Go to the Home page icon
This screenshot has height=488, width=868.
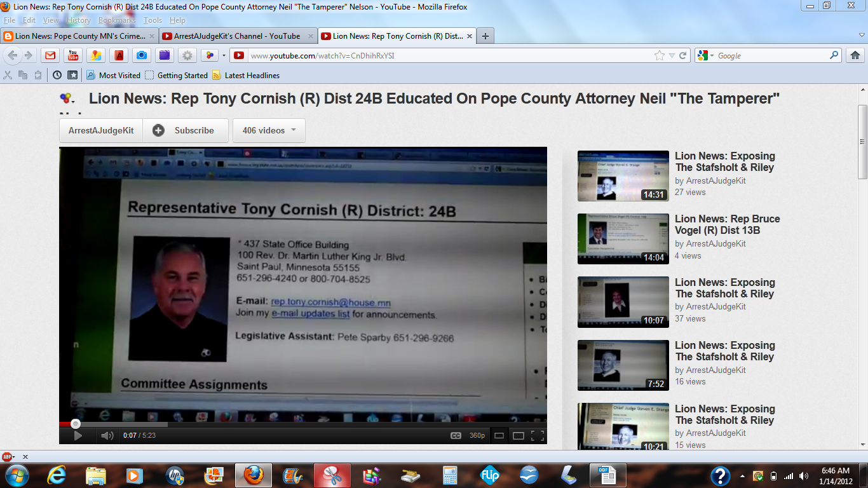pyautogui.click(x=855, y=55)
